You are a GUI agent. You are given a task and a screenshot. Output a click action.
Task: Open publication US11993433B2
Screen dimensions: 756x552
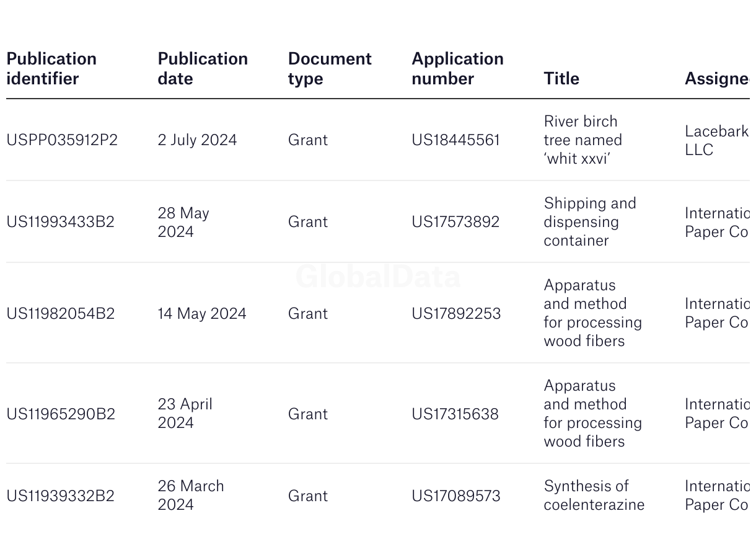[61, 222]
